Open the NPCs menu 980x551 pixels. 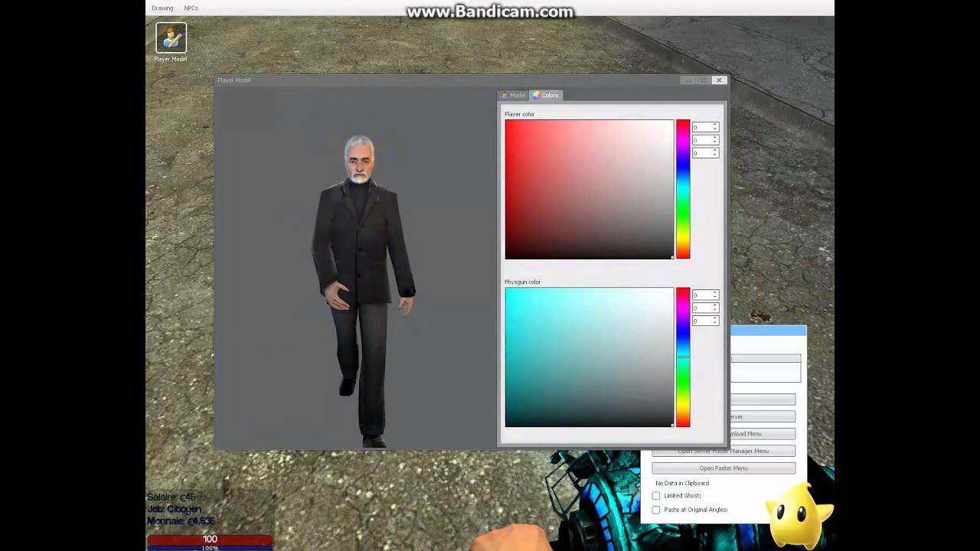[191, 8]
